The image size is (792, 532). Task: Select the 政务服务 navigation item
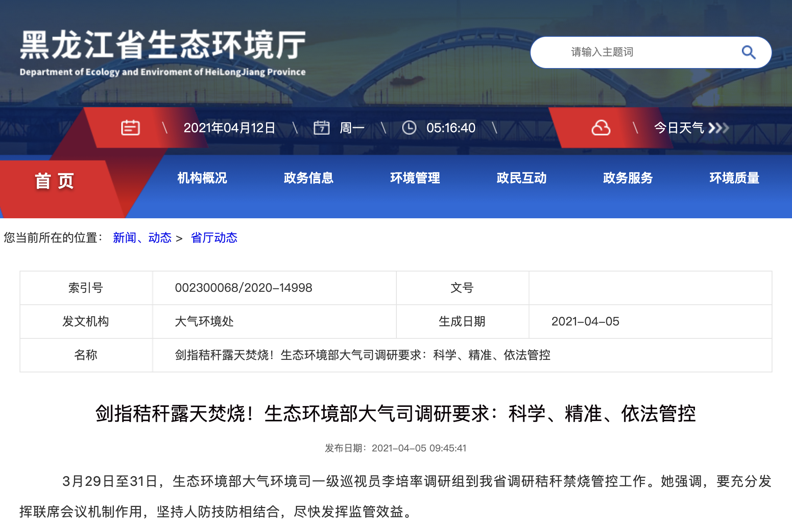[x=628, y=178]
